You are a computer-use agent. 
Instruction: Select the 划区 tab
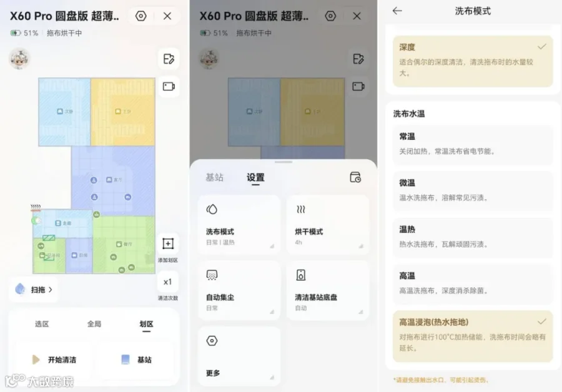coord(146,324)
